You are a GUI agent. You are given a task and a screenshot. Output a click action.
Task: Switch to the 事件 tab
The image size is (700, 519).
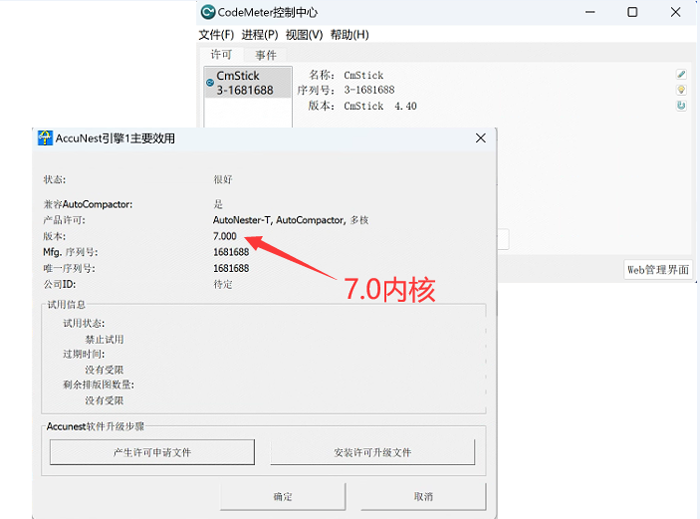[x=266, y=55]
